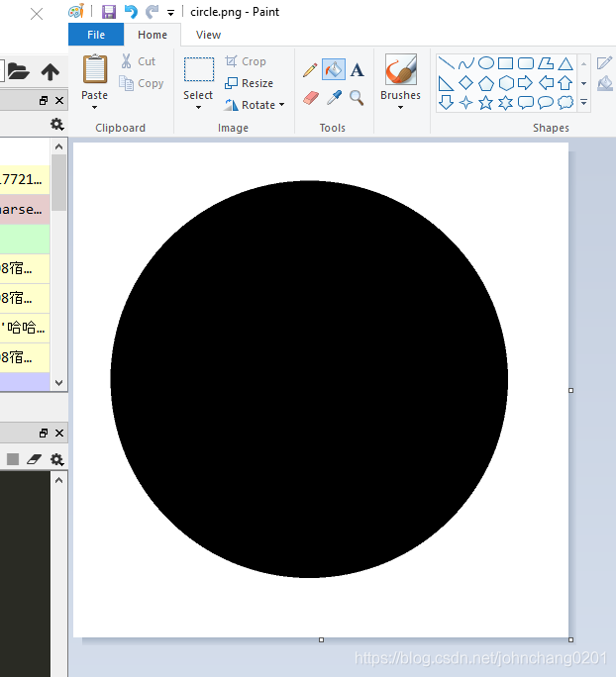Click the open folder icon in left window
The image size is (616, 677).
coord(19,71)
